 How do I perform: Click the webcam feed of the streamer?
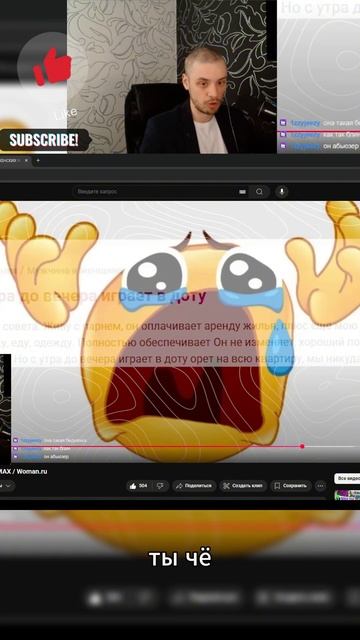coord(172,77)
